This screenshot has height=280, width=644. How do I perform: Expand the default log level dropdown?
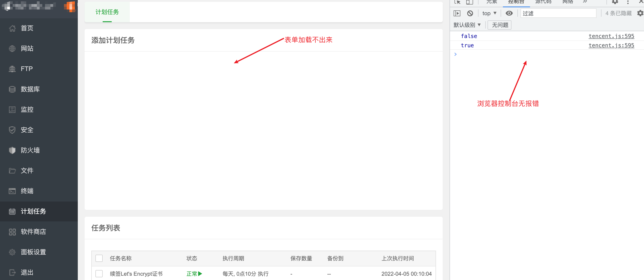tap(467, 25)
